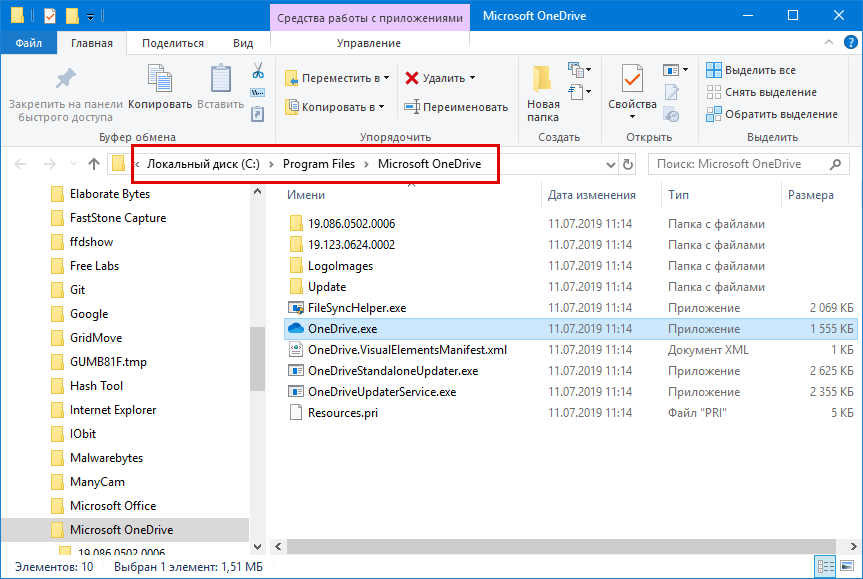Click the Copy button in the Clipboard group
The image size is (863, 579).
[160, 87]
